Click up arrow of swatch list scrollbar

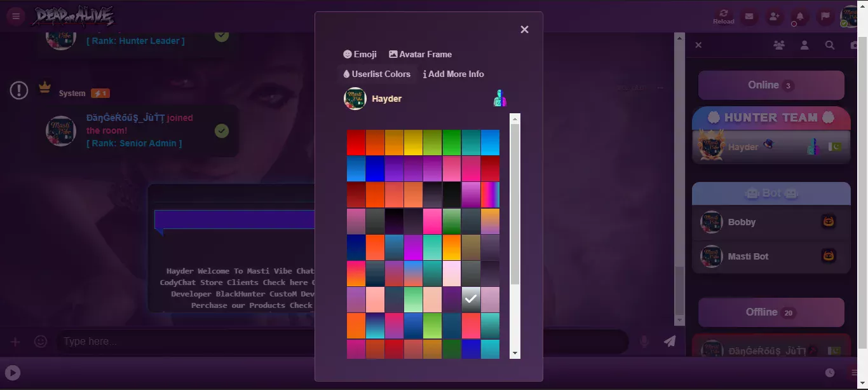point(515,118)
